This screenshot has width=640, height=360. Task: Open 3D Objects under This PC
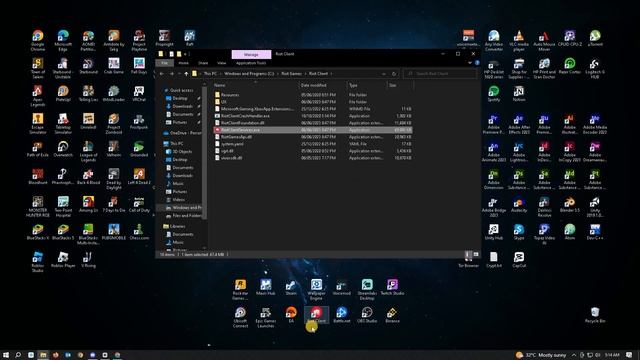click(182, 151)
